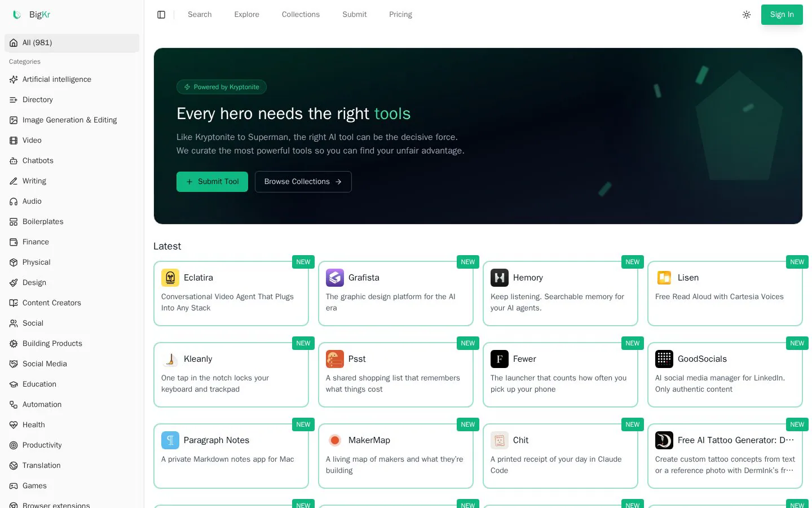Click the Sign In button

coord(782,15)
